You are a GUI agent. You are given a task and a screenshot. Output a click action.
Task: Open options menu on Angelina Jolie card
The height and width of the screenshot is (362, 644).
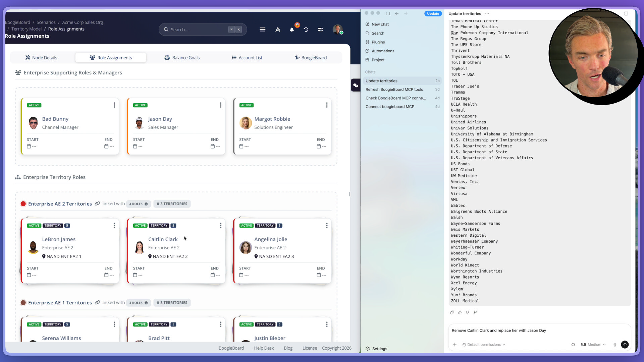click(327, 226)
